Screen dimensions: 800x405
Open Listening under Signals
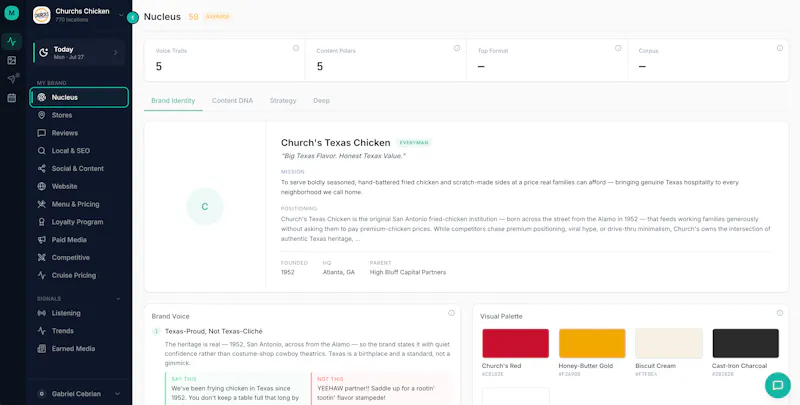(79, 313)
